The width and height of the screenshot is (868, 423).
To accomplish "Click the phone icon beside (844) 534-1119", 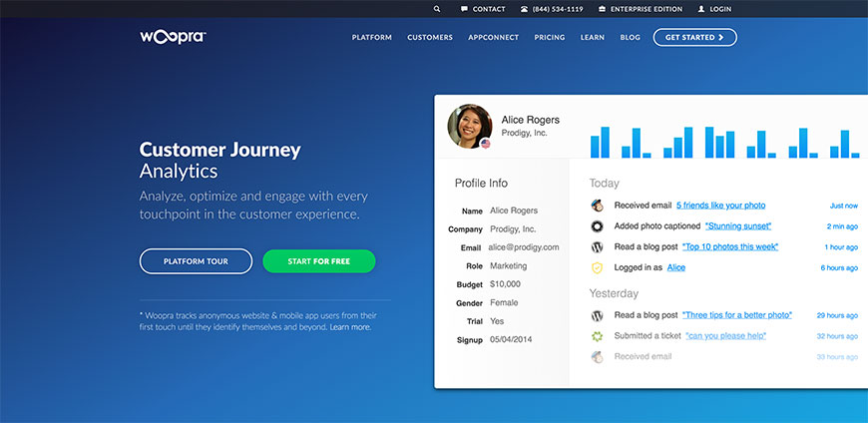I will [525, 9].
